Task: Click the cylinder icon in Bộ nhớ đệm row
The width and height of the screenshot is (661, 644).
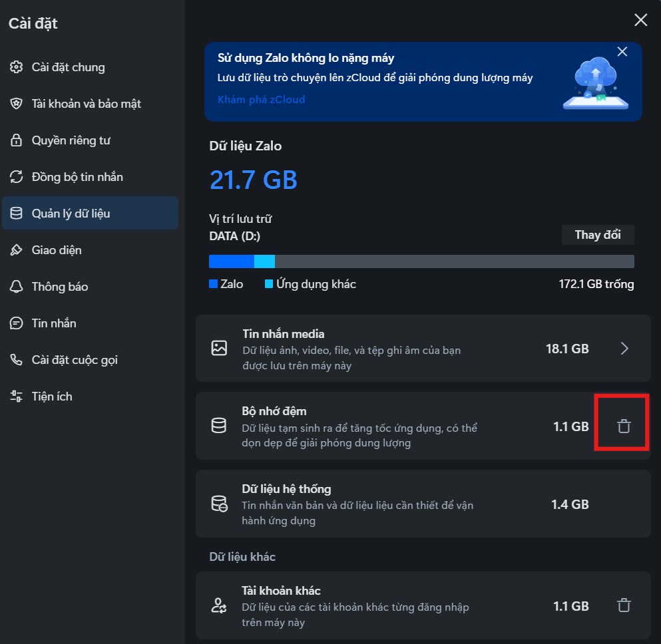Action: pyautogui.click(x=218, y=425)
